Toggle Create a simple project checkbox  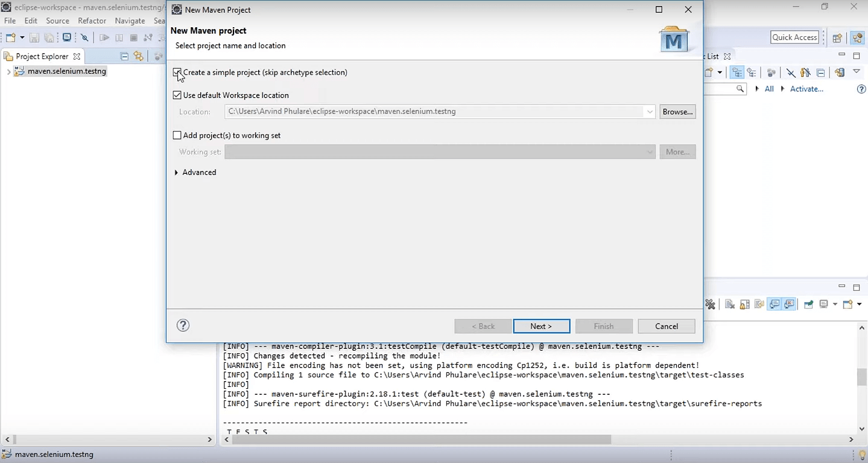coord(177,72)
